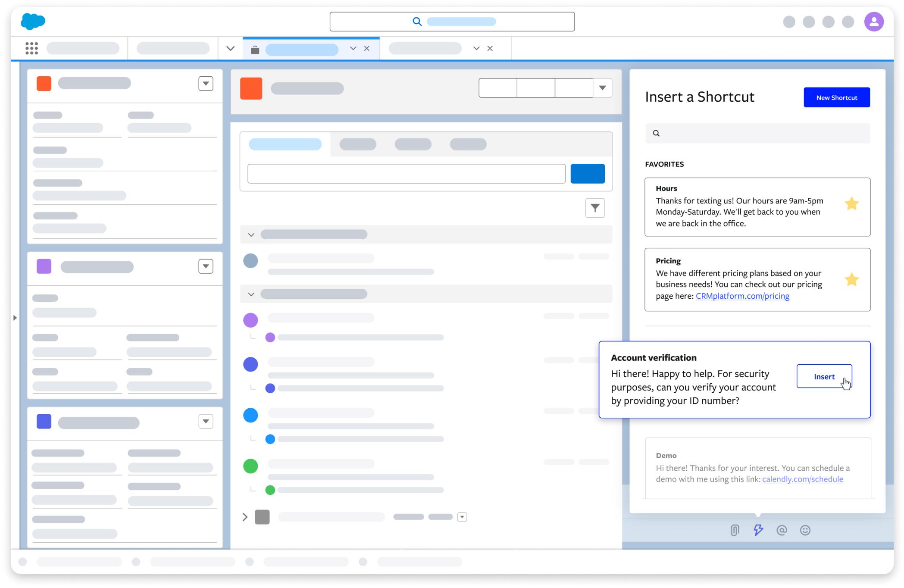Viewport: 904px width, 588px height.
Task: Select the lightning bolt shortcuts icon
Action: click(x=758, y=530)
